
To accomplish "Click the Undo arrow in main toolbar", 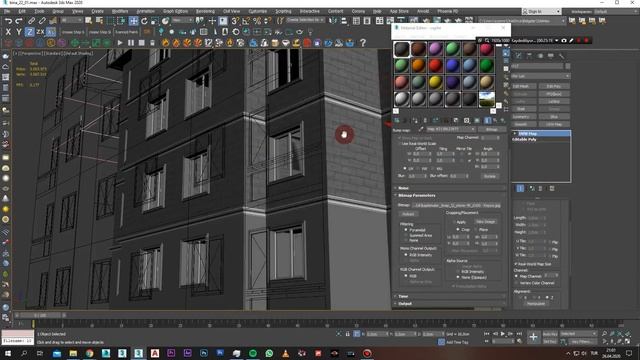I will pyautogui.click(x=8, y=20).
